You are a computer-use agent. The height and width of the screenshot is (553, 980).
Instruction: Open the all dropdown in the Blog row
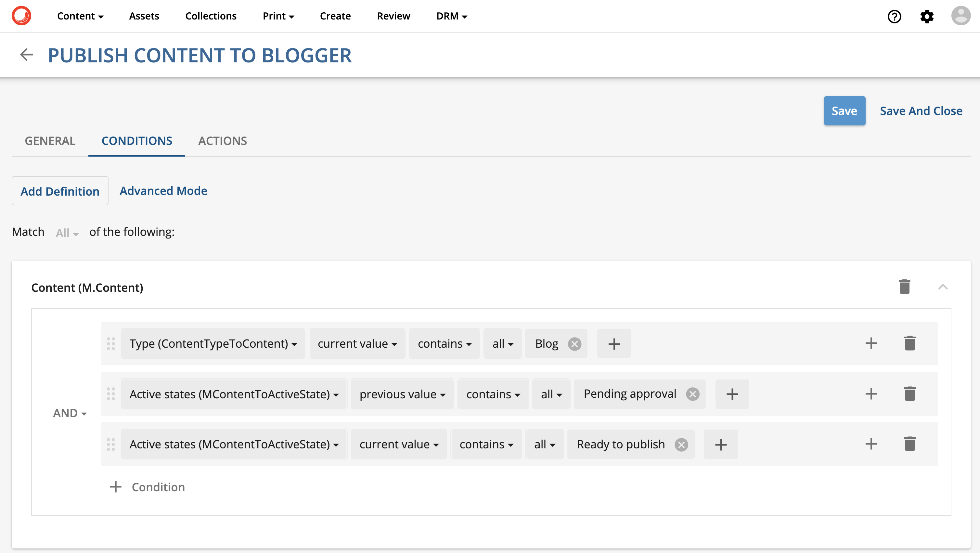point(503,343)
